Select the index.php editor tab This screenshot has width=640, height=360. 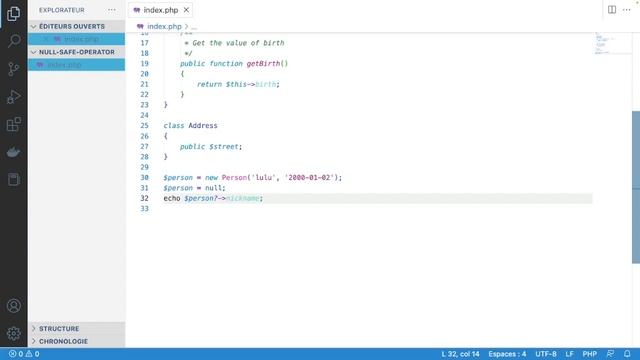pos(160,10)
